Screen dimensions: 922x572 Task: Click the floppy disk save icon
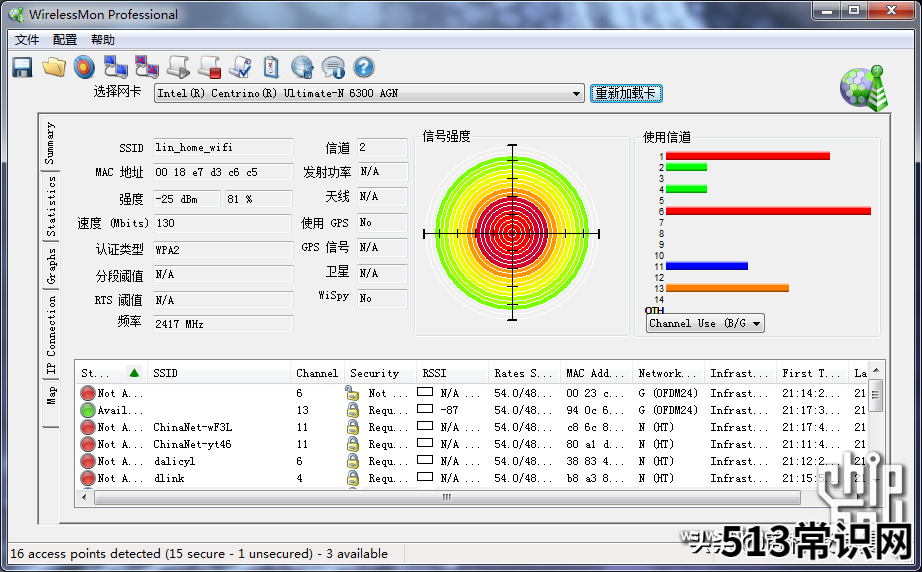(22, 68)
